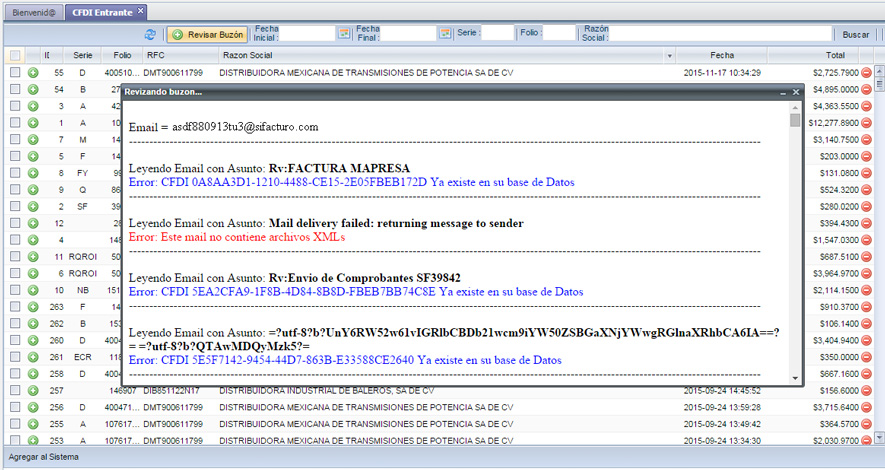This screenshot has width=885, height=470.
Task: Click the red remove icon beside total $12,277.8900
Action: (866, 123)
